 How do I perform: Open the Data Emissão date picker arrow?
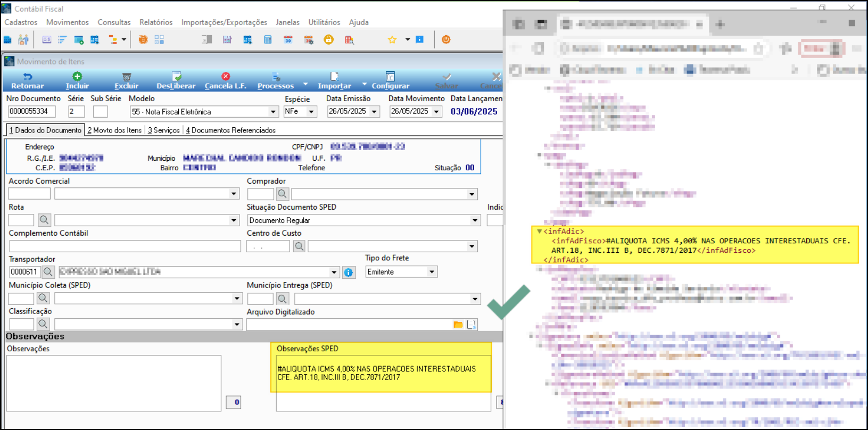(374, 112)
